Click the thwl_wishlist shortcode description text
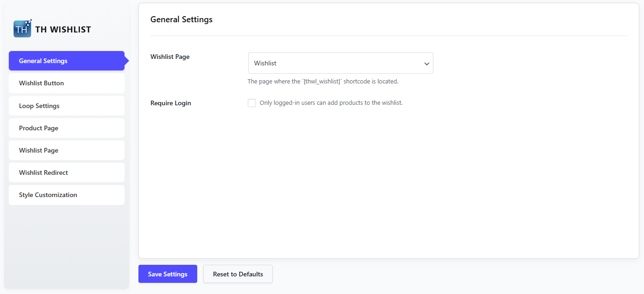This screenshot has height=294, width=644. 323,81
